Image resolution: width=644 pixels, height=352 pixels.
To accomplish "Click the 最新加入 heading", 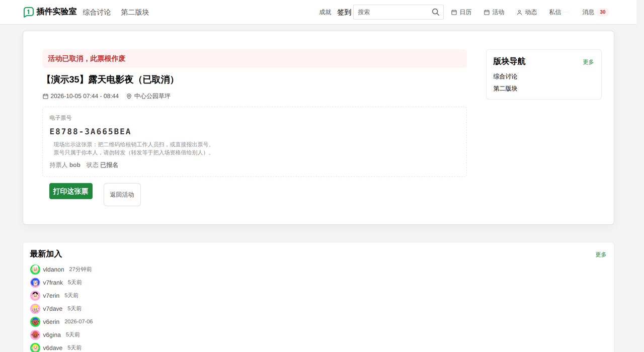I will (x=46, y=254).
